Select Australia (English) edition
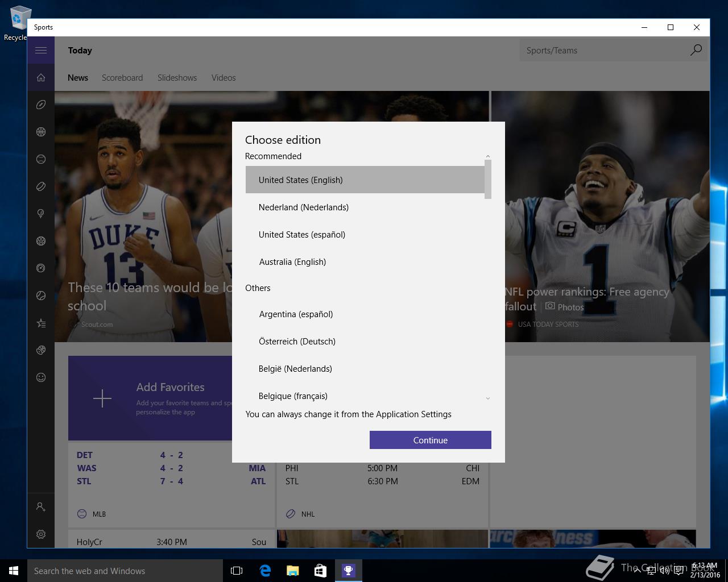 click(x=365, y=261)
